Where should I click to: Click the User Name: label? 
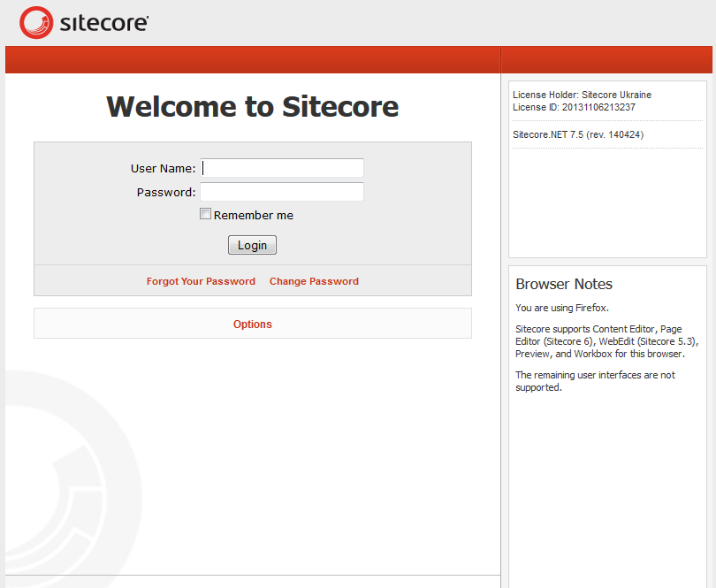pos(163,168)
